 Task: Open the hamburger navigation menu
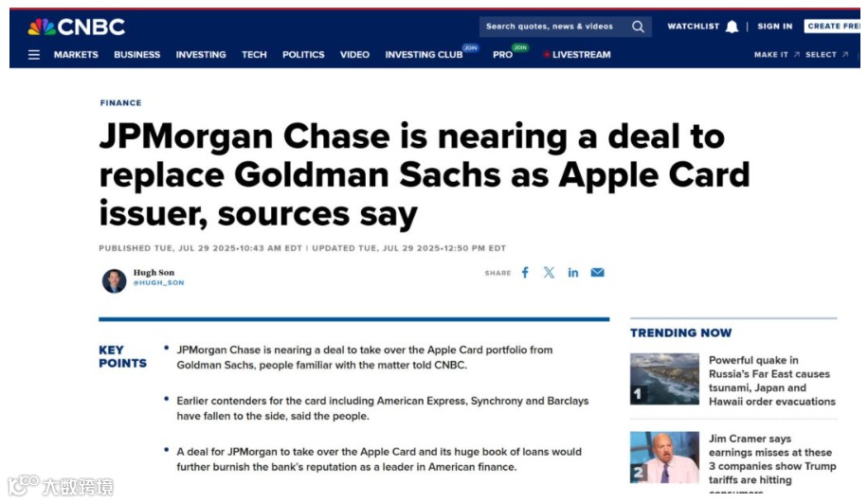click(34, 55)
